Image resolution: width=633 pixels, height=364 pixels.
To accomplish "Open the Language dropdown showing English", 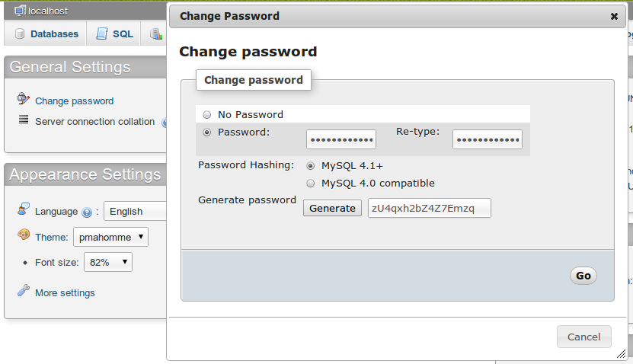I will pos(135,212).
